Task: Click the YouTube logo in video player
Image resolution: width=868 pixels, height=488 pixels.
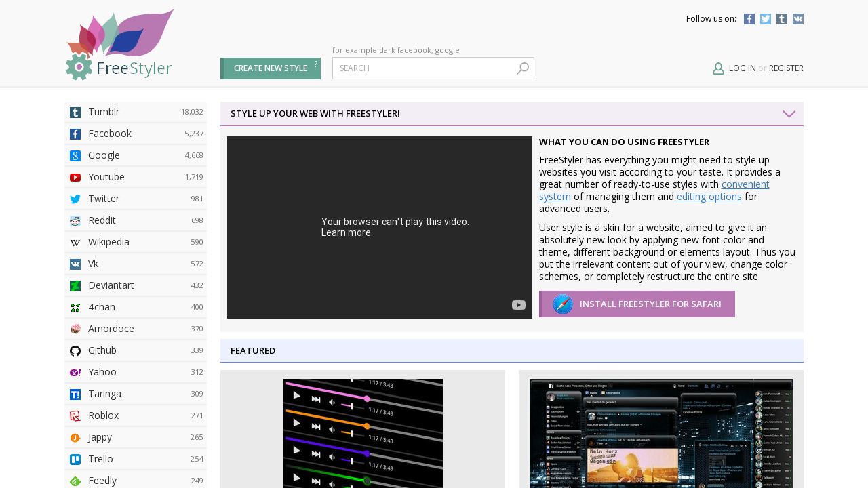Action: pos(519,305)
